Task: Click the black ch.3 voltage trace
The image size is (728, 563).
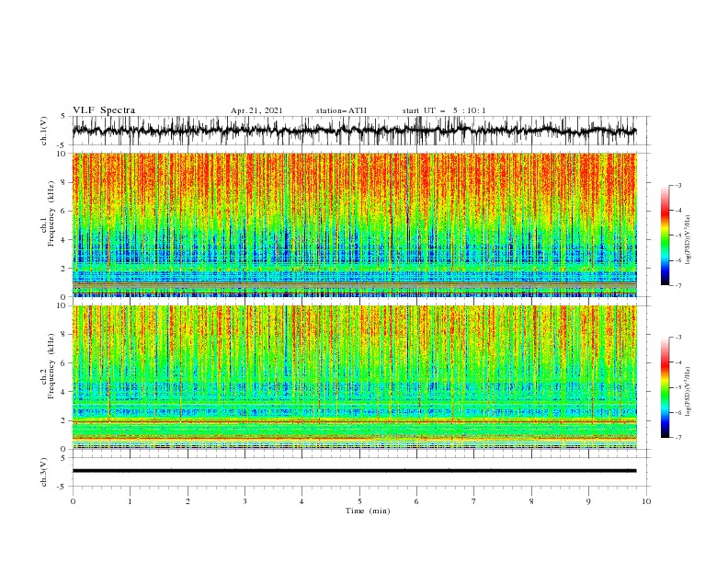Action: (354, 471)
